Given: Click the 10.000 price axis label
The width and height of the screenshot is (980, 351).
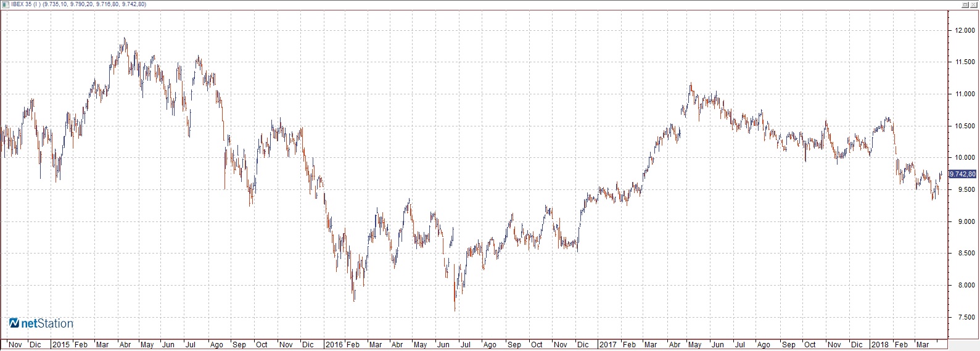Looking at the screenshot, I should pos(965,158).
